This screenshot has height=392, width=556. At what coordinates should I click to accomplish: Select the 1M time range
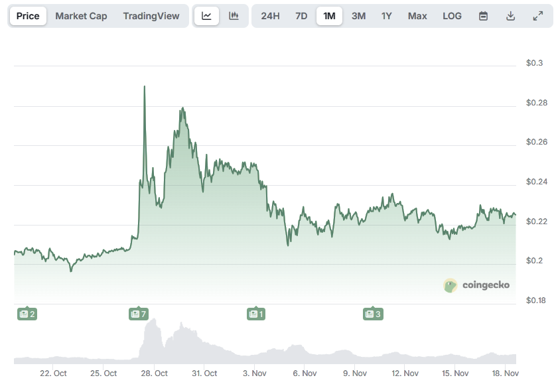click(329, 16)
